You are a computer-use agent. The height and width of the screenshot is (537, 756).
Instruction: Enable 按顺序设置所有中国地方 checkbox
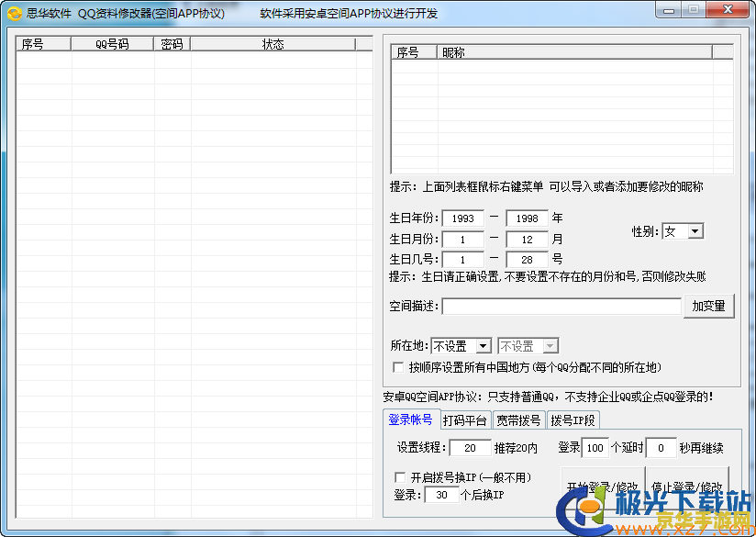[x=398, y=367]
